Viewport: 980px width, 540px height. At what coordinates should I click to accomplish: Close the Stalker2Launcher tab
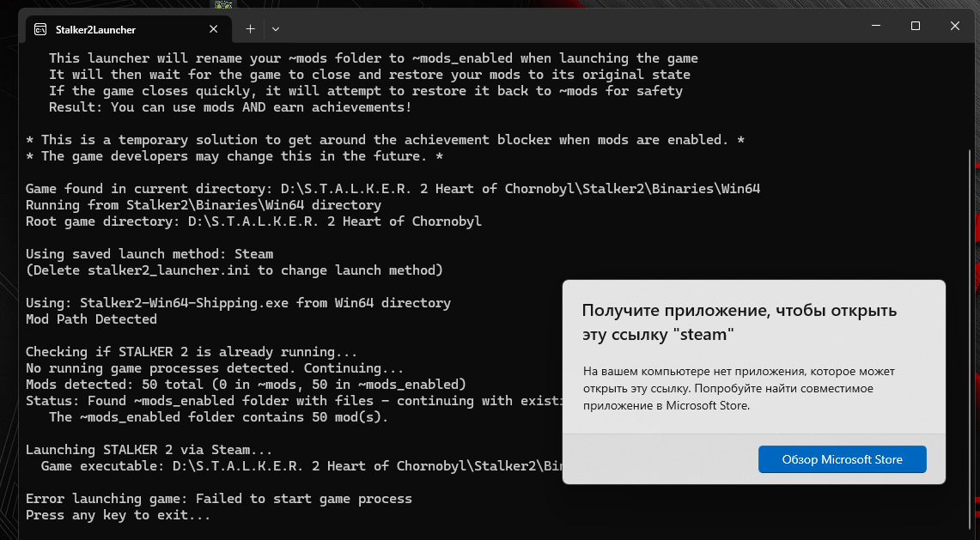click(x=213, y=28)
